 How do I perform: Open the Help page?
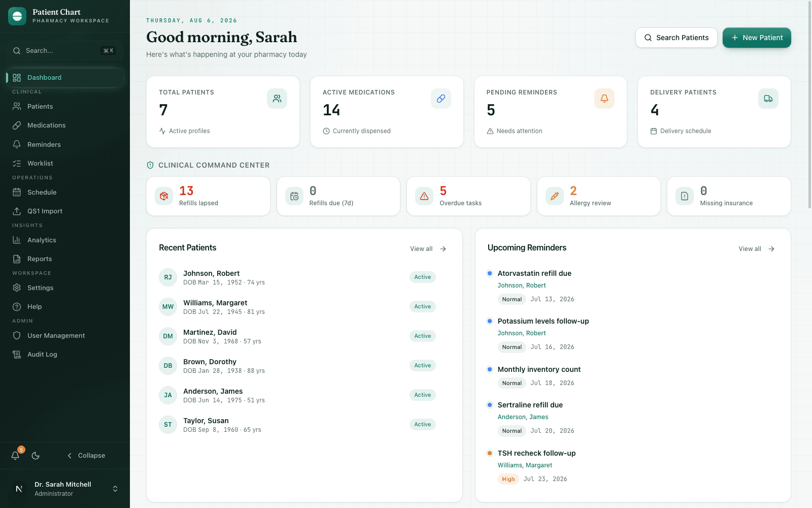pos(65,307)
